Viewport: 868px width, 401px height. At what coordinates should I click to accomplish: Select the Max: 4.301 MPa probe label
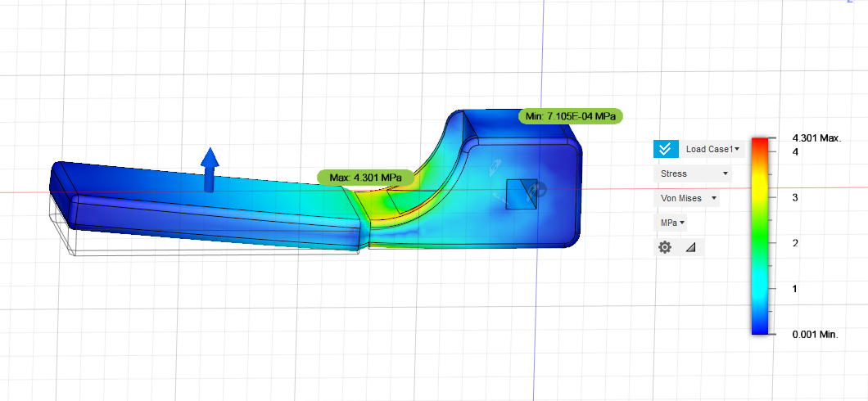[364, 178]
